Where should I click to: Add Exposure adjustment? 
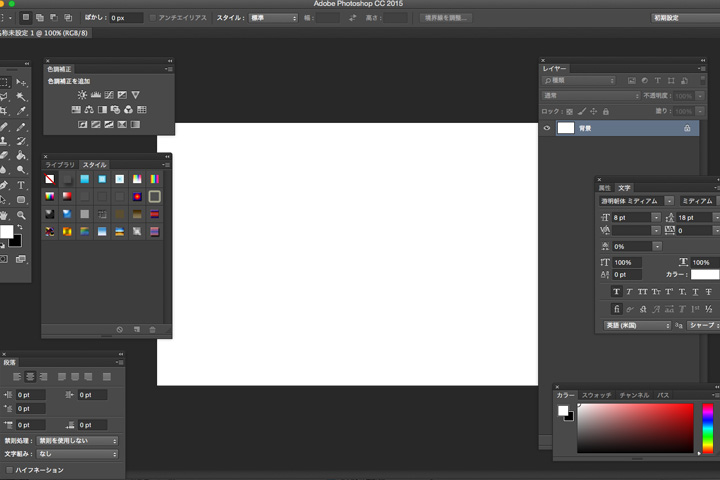[x=122, y=95]
